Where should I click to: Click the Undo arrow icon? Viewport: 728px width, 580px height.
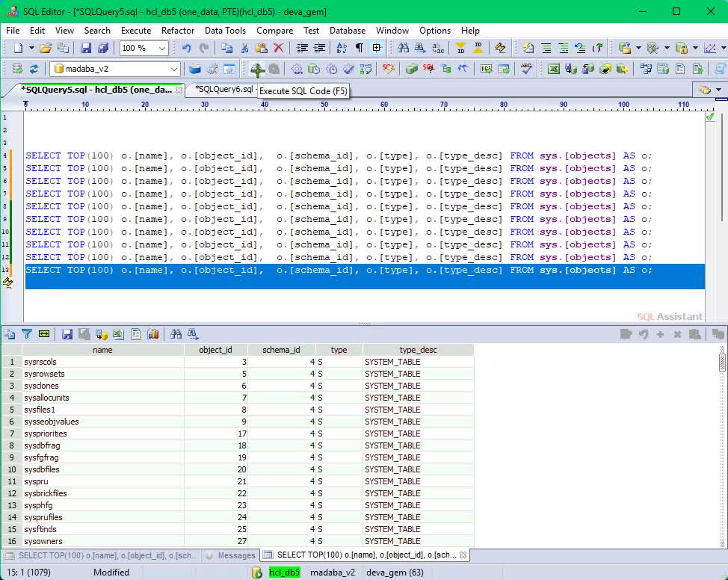pos(187,48)
